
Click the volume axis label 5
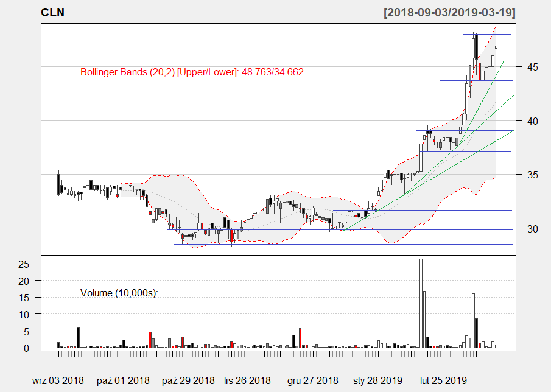click(27, 332)
